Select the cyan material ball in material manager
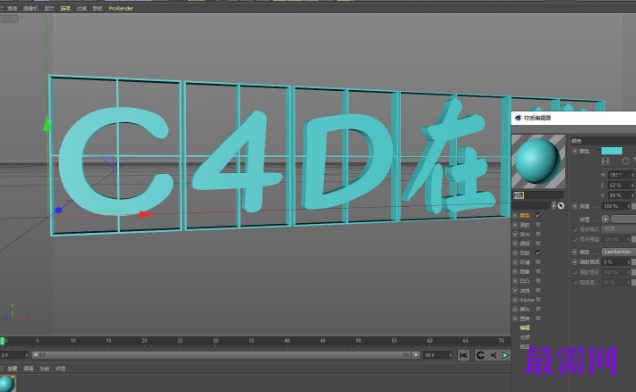This screenshot has height=392, width=636. pyautogui.click(x=7, y=384)
